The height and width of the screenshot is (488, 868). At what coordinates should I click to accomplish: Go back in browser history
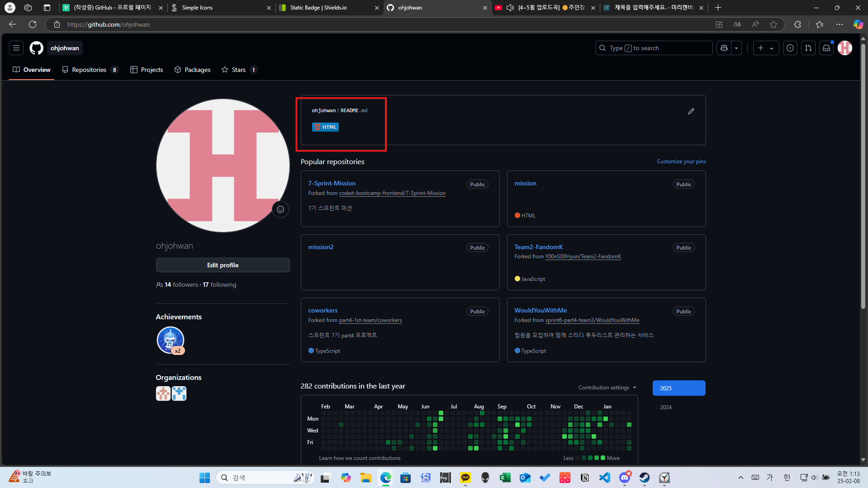point(13,24)
